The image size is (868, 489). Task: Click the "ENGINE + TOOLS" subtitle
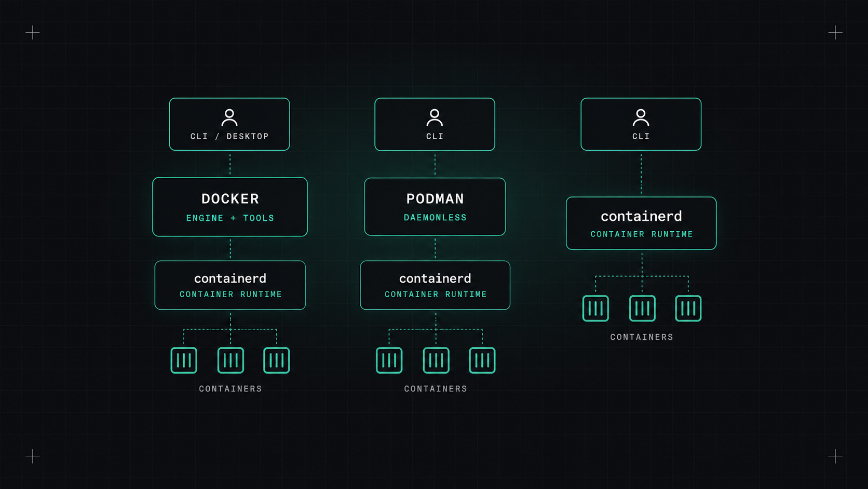pos(230,218)
